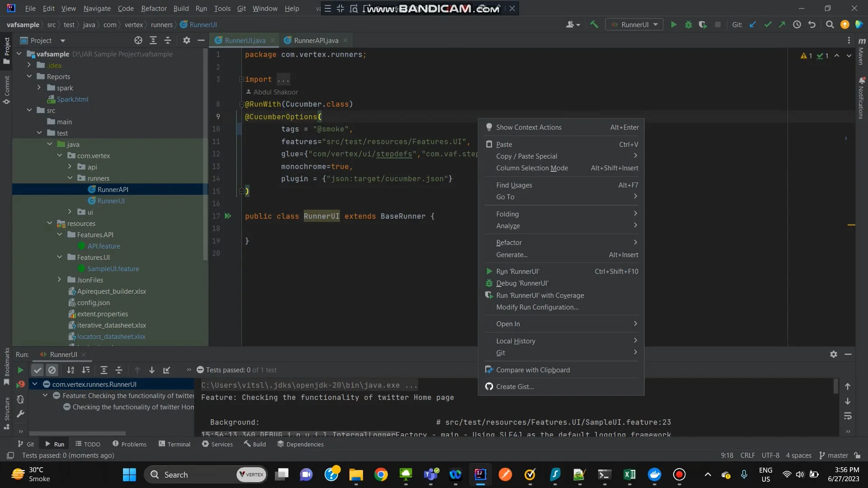Select opened file in Project panel (crosshair icon)
868x488 pixels.
[138, 41]
